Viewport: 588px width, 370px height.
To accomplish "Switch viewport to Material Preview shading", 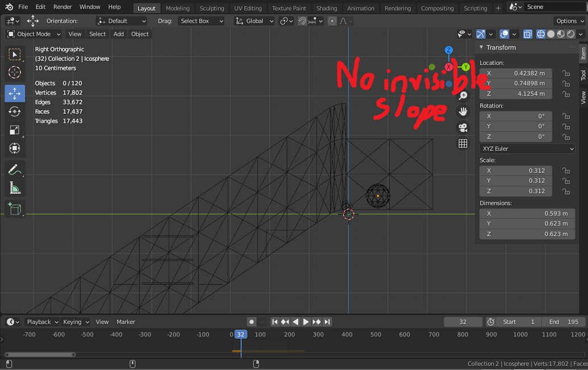I will 560,34.
